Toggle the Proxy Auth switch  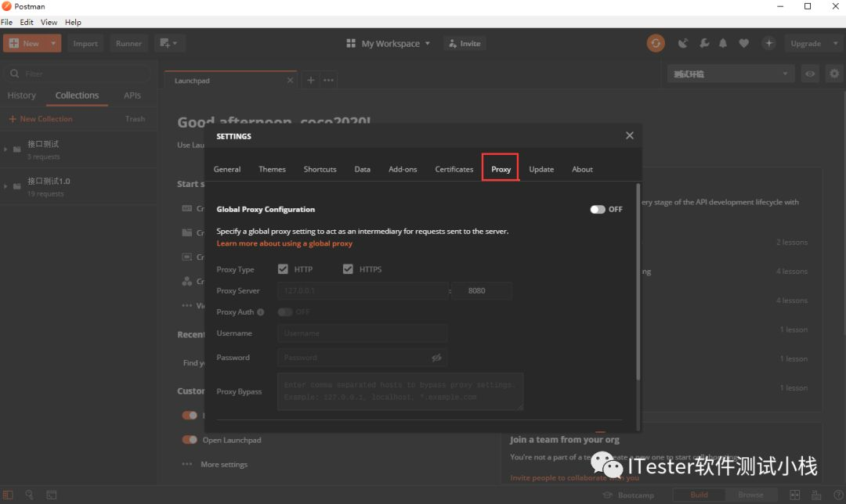pos(285,312)
